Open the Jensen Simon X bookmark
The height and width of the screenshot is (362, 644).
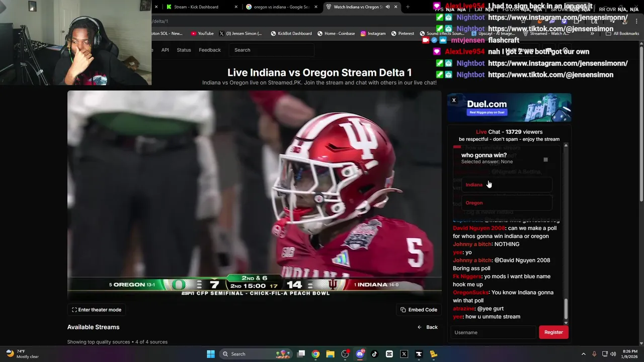tap(240, 34)
